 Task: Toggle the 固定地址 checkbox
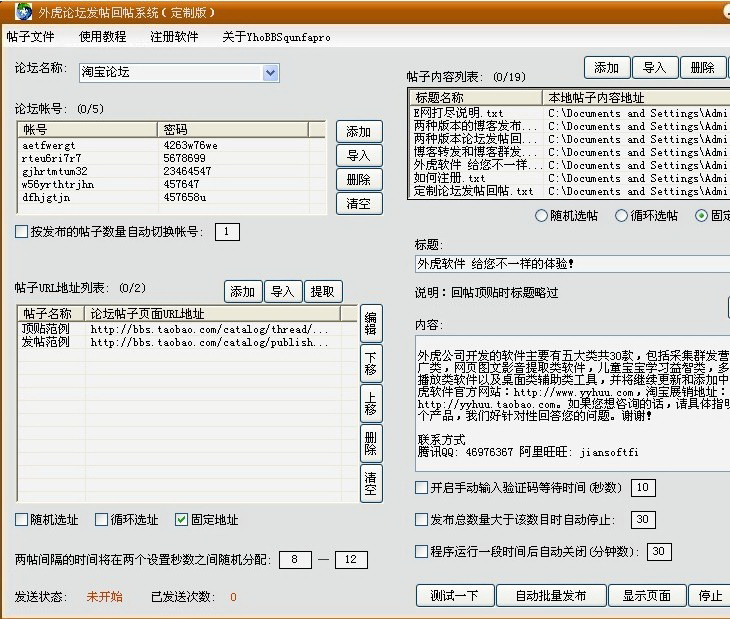[x=181, y=520]
